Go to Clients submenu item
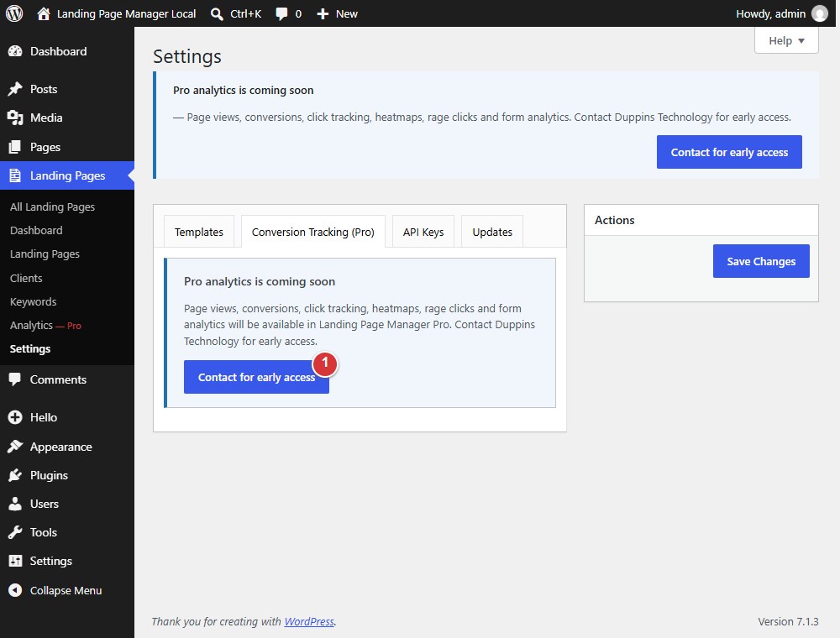The image size is (840, 638). click(x=26, y=278)
